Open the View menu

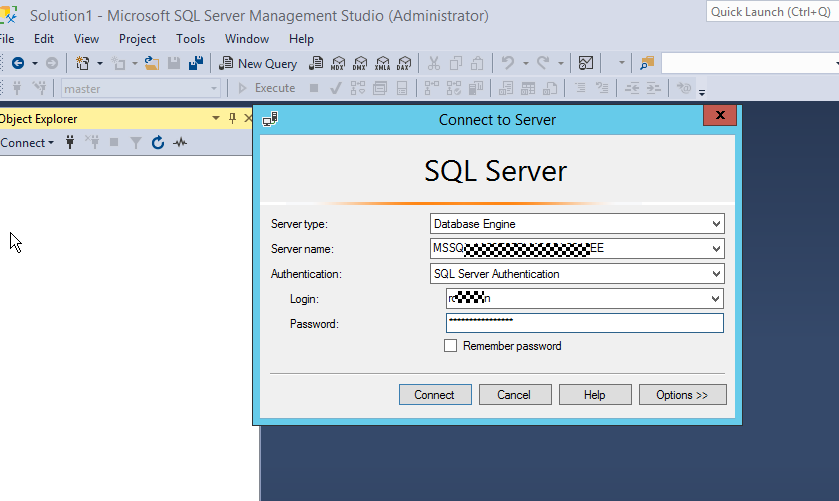point(86,39)
